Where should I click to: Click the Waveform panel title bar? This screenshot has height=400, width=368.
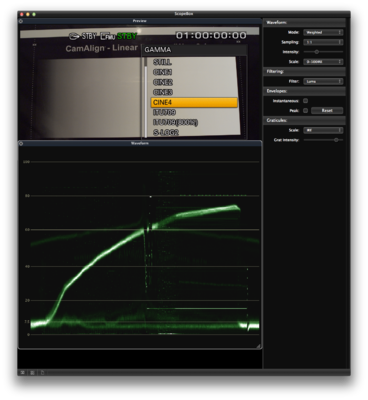(x=140, y=143)
